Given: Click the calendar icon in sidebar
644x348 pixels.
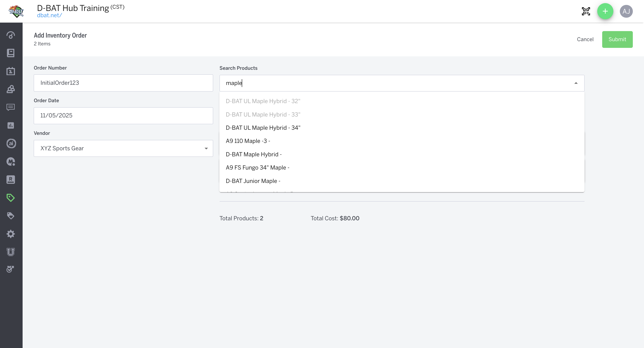Looking at the screenshot, I should tap(11, 71).
